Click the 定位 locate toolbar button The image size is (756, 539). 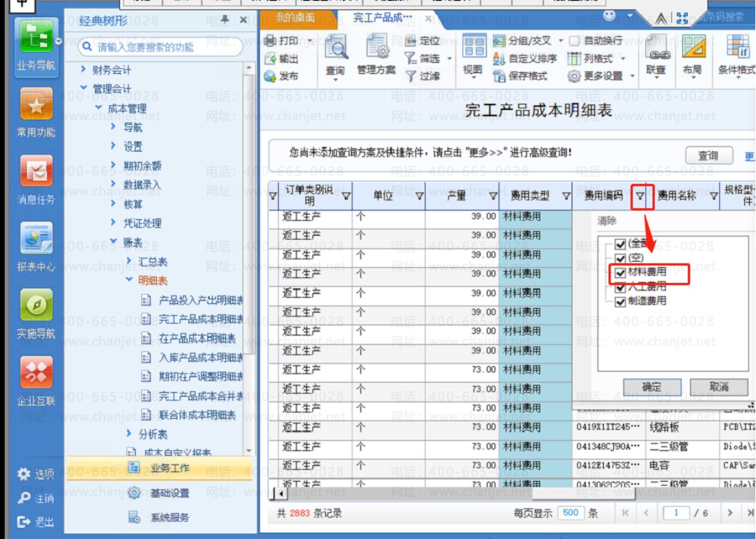click(x=423, y=40)
